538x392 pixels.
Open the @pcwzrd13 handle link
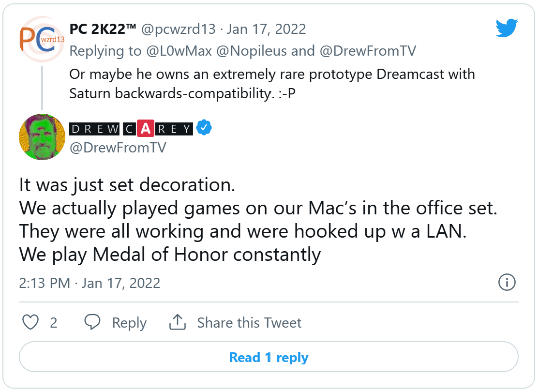179,29
